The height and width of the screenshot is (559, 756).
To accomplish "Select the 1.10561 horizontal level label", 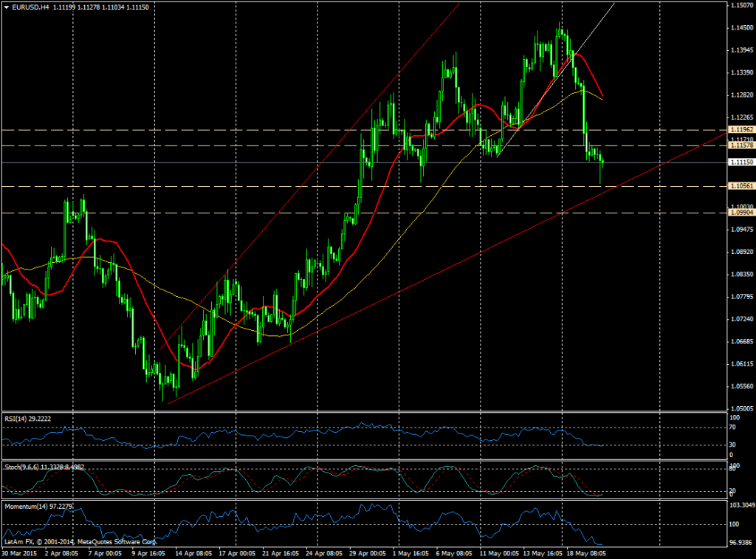I will 740,186.
